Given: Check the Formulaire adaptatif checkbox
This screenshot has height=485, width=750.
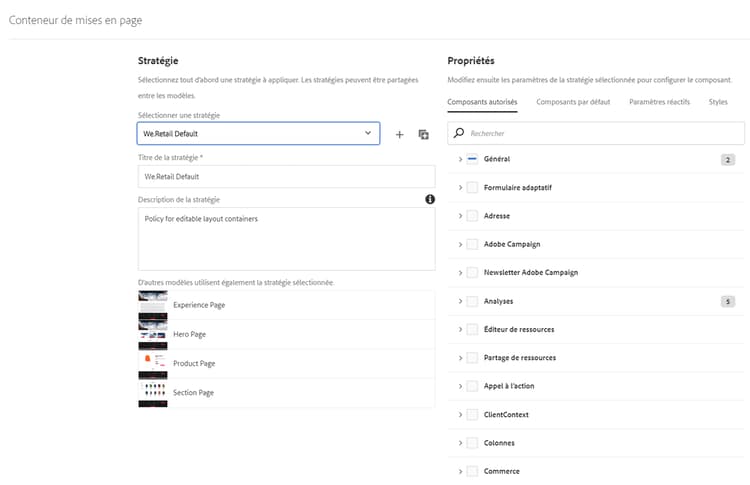Looking at the screenshot, I should click(472, 187).
